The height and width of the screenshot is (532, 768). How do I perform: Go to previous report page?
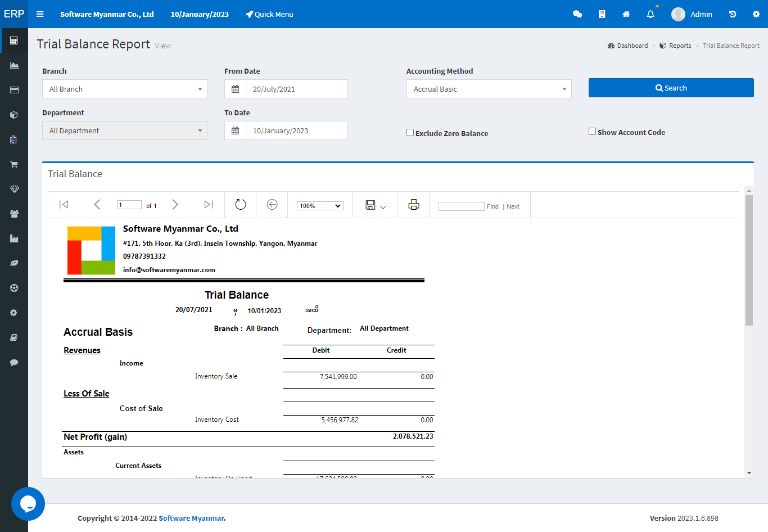tap(97, 204)
